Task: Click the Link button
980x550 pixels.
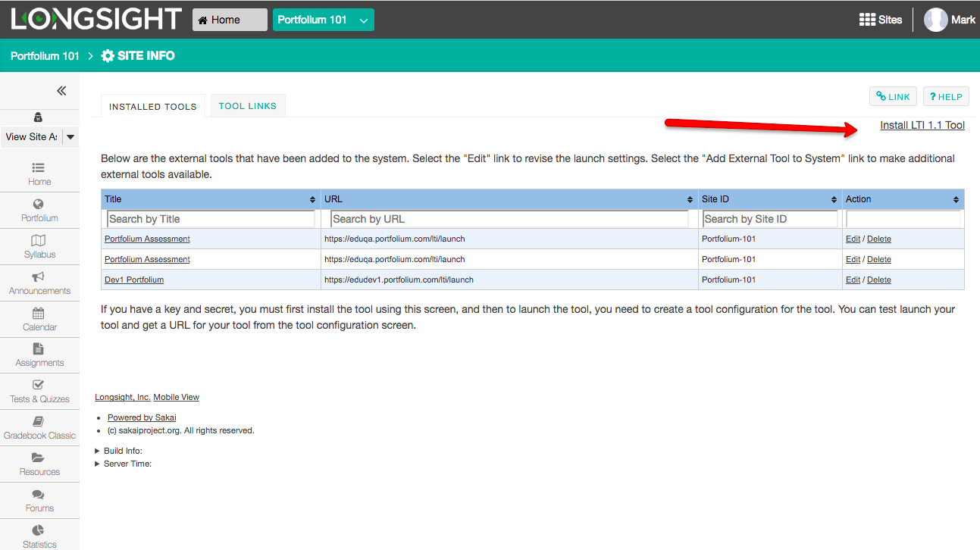Action: 893,96
